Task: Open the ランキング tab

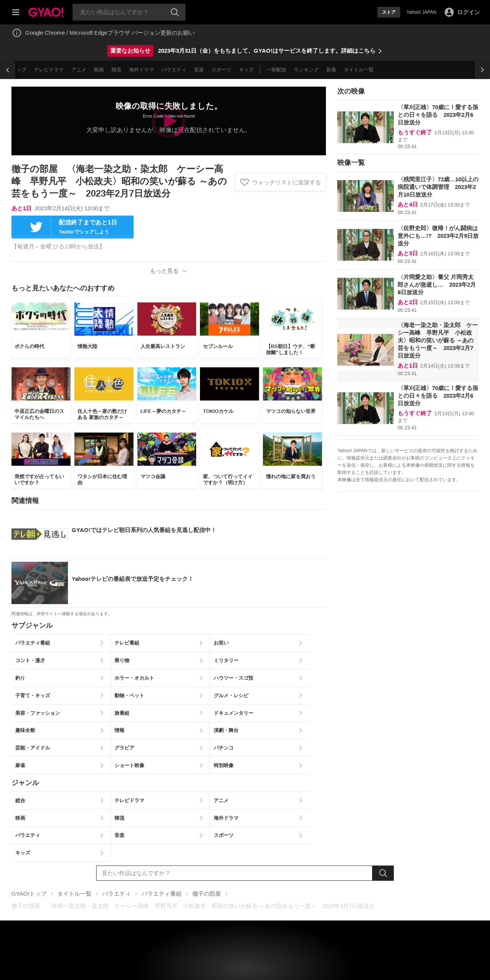Action: (306, 70)
